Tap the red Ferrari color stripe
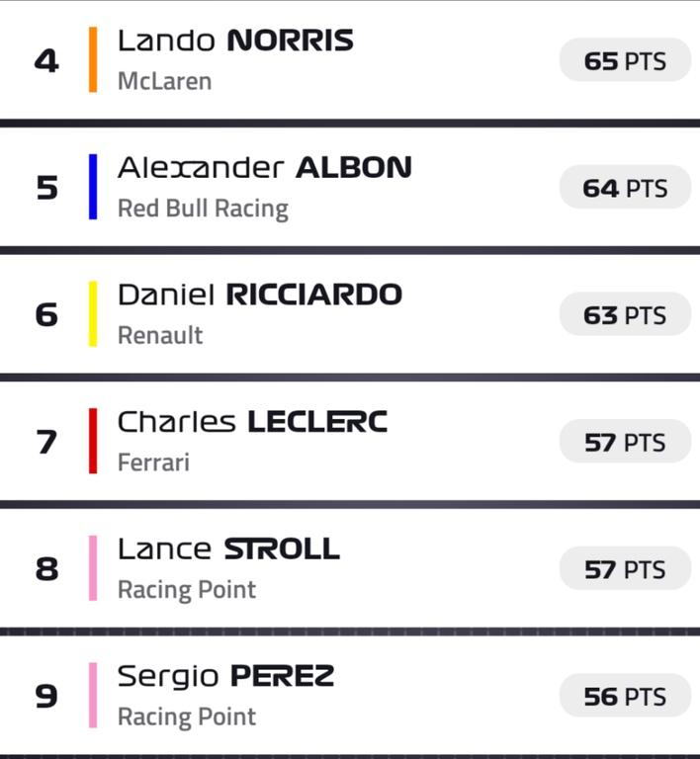700x759 pixels. [93, 441]
